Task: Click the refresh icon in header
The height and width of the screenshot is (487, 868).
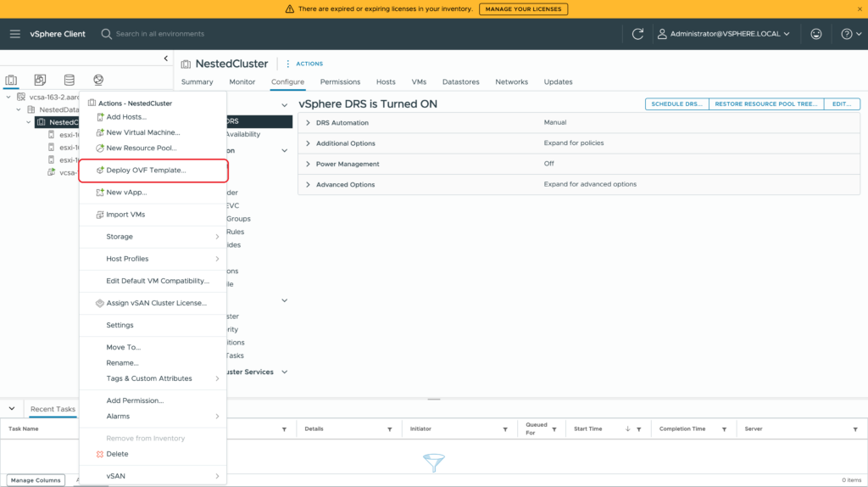Action: click(x=638, y=34)
